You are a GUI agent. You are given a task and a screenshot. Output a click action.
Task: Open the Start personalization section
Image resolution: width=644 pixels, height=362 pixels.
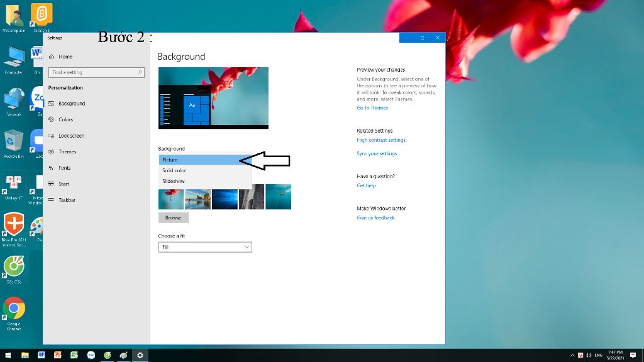click(x=64, y=184)
